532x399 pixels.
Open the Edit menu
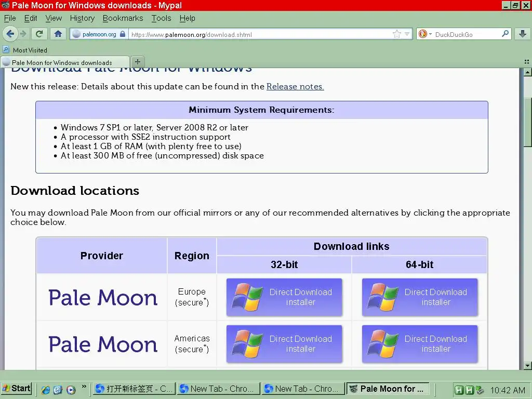point(31,18)
